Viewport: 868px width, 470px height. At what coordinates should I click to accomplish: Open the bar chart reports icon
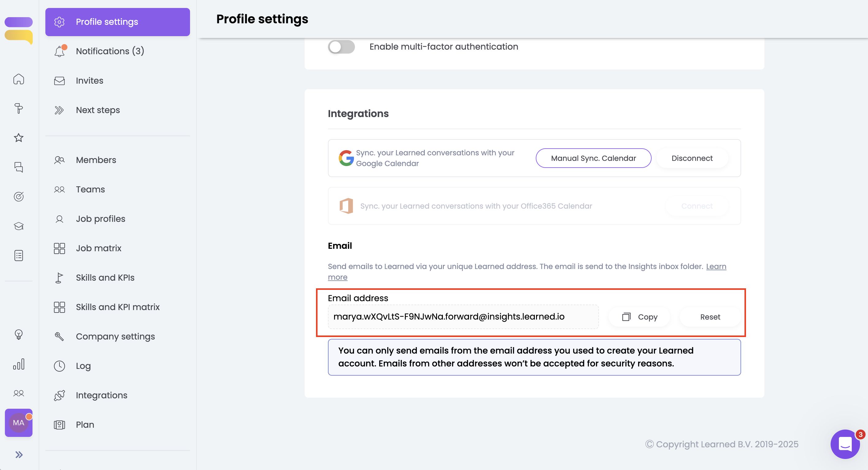(18, 364)
